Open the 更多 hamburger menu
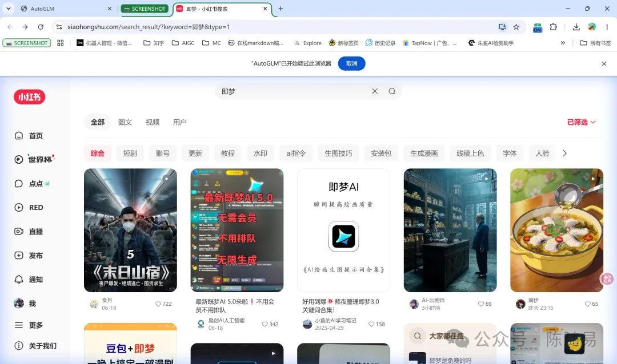The height and width of the screenshot is (364, 617). tap(18, 325)
